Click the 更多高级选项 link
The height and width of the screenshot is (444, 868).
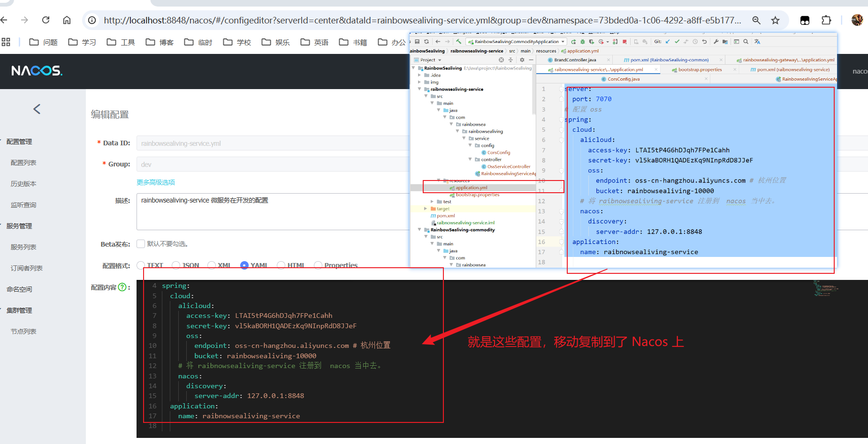(156, 182)
